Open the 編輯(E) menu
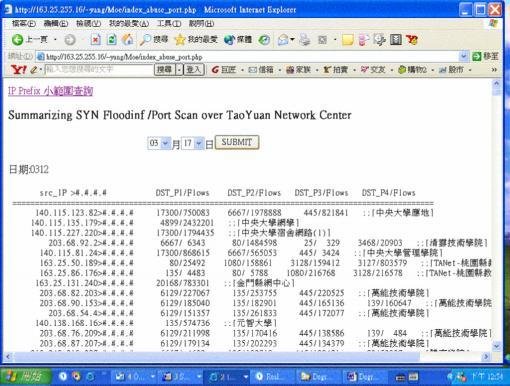This screenshot has height=386, width=510. [x=56, y=23]
